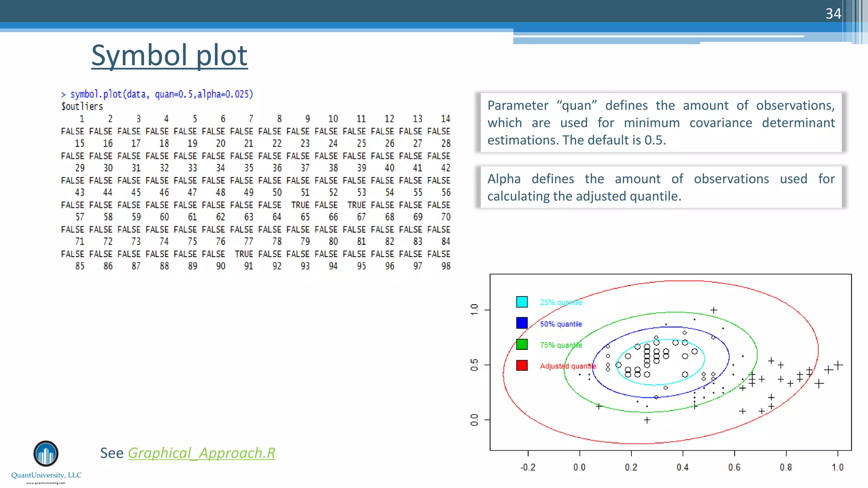Click the TRUE value under observation 51
The height and width of the screenshot is (488, 868).
click(x=300, y=205)
